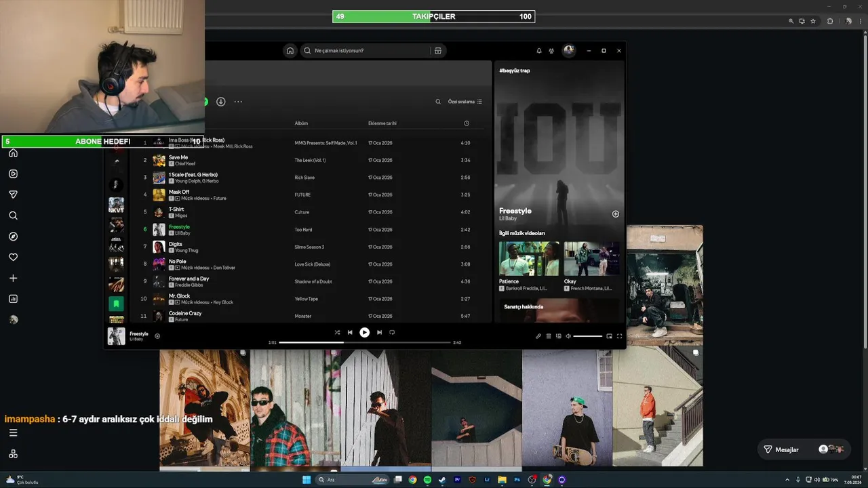Open the Freestyle cover in now-playing bar

117,336
